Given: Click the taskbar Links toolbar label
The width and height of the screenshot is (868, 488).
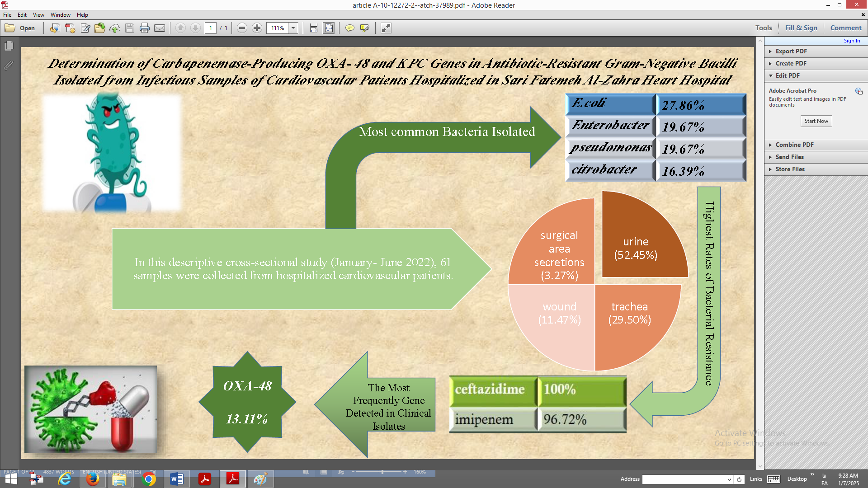Looking at the screenshot, I should (x=755, y=479).
